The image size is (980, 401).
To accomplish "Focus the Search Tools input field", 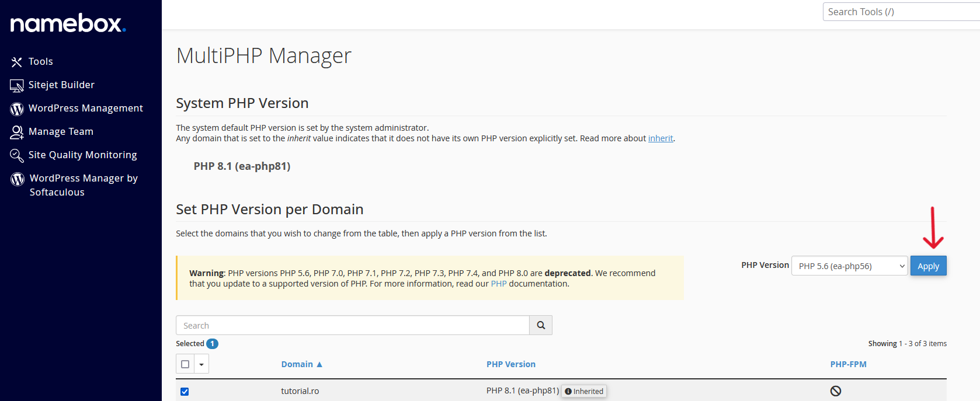I will pyautogui.click(x=901, y=12).
